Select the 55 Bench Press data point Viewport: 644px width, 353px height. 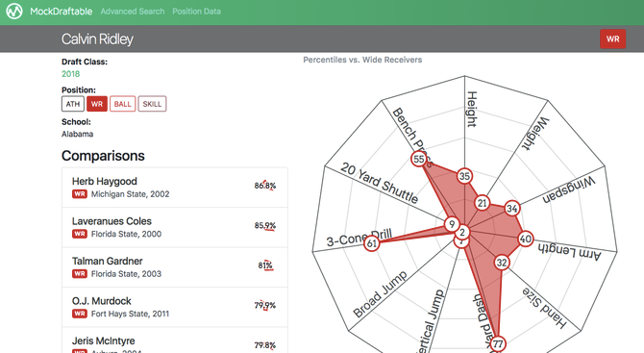tap(418, 159)
